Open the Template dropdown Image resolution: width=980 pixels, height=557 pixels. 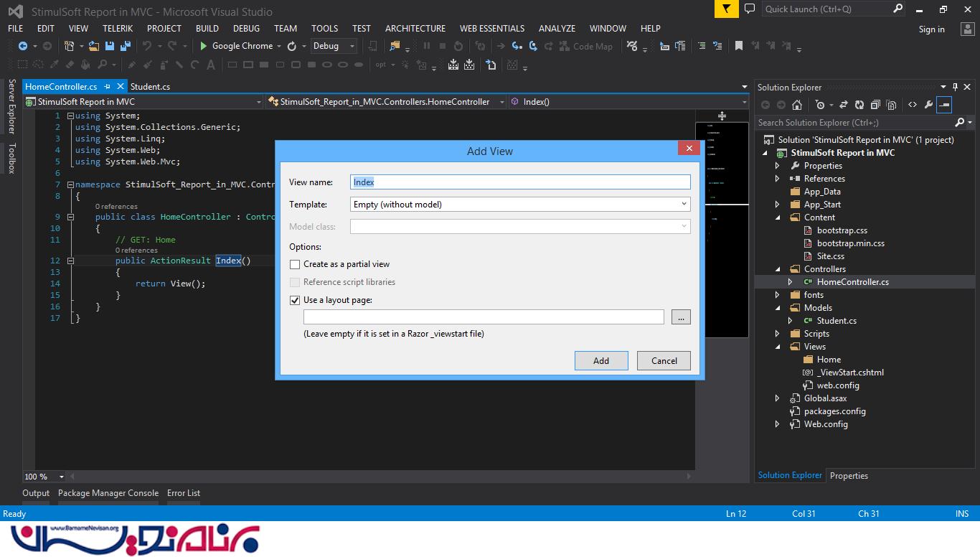(520, 205)
